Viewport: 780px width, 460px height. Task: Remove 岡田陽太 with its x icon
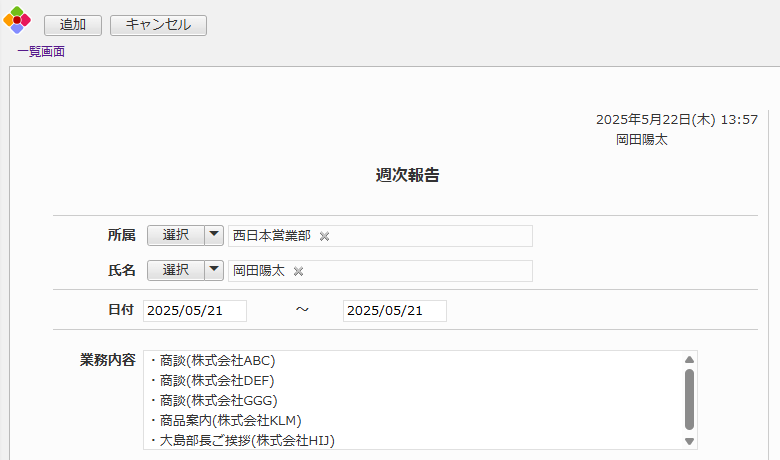pos(298,271)
